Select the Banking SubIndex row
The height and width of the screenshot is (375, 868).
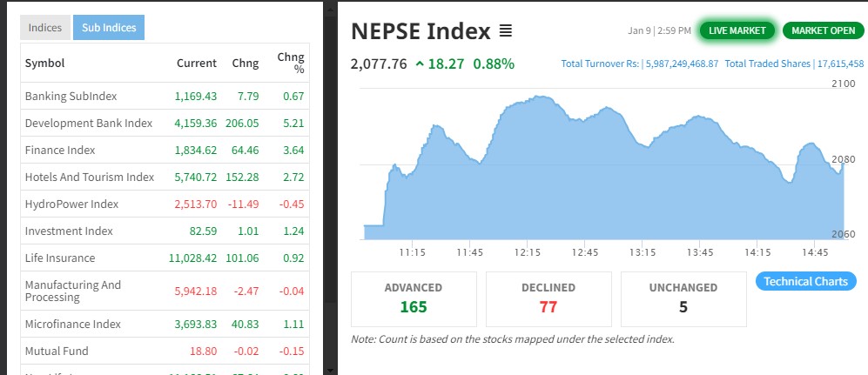pyautogui.click(x=71, y=96)
